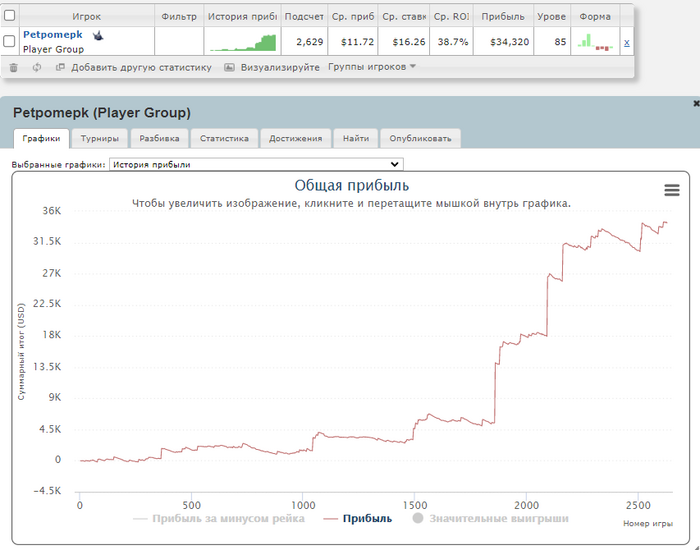Open the Опубликовать tab
Viewport: 700px width, 550px height.
[420, 138]
